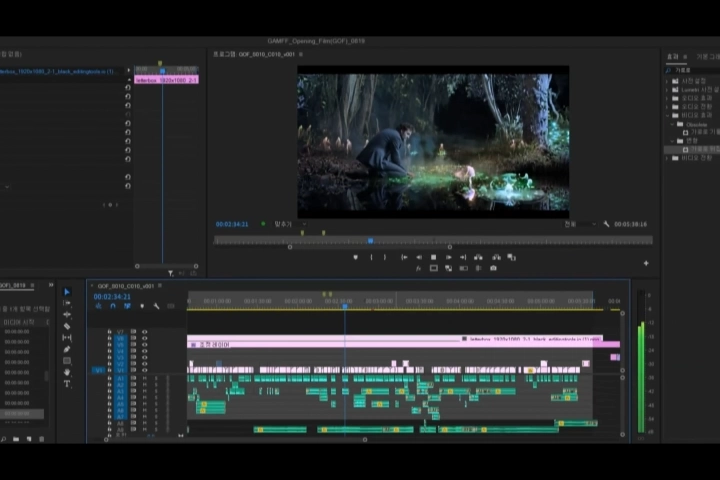Click the Export Frame camera icon
This screenshot has height=480, width=720.
coord(493,268)
